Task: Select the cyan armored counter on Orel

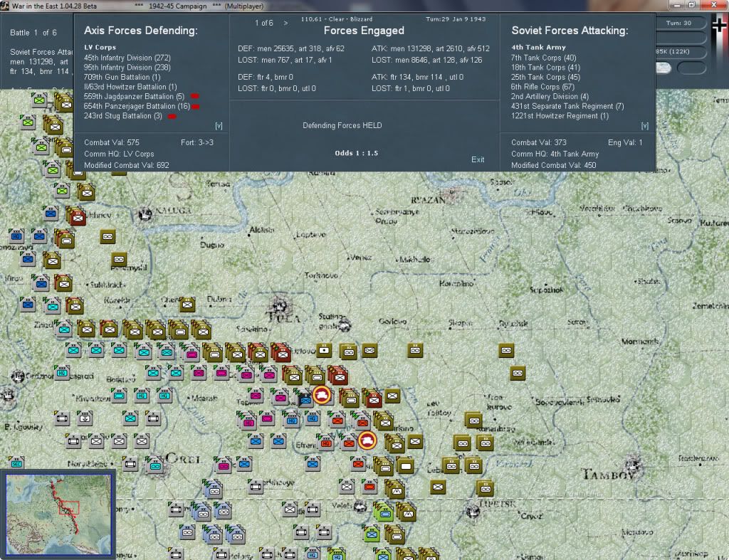Action: tap(154, 465)
